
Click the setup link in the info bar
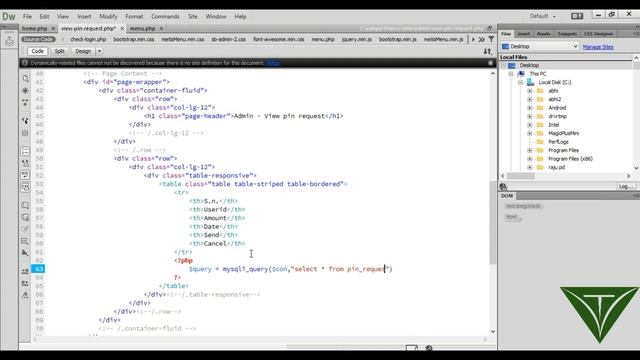point(273,63)
